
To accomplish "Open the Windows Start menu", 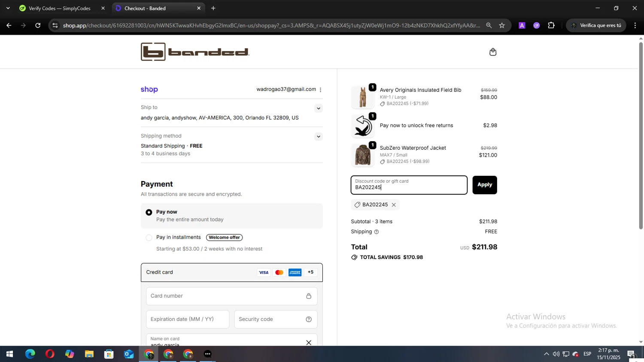I will (9, 354).
